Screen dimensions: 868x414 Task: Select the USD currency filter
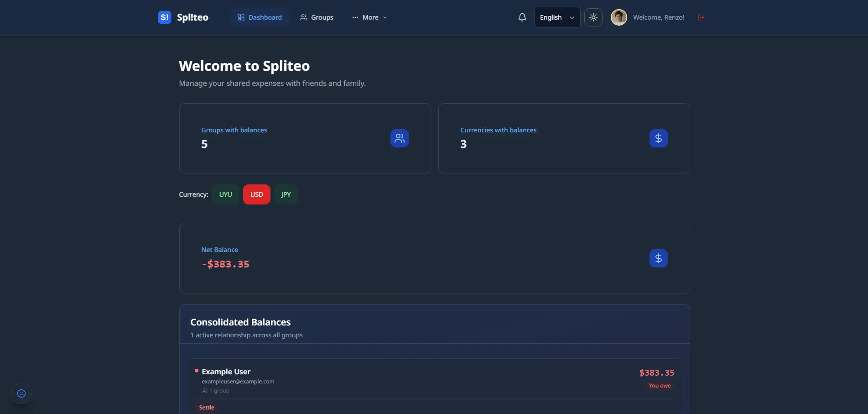[x=257, y=194]
